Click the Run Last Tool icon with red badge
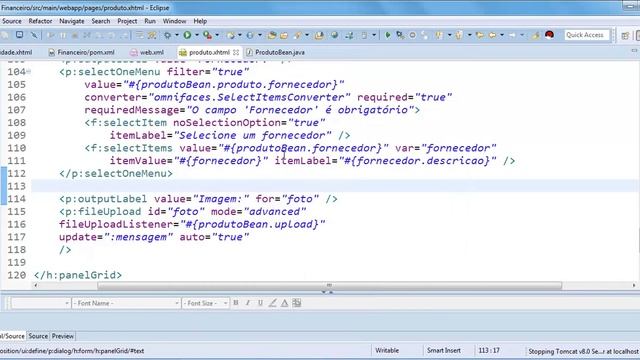The height and width of the screenshot is (360, 640). tap(207, 36)
